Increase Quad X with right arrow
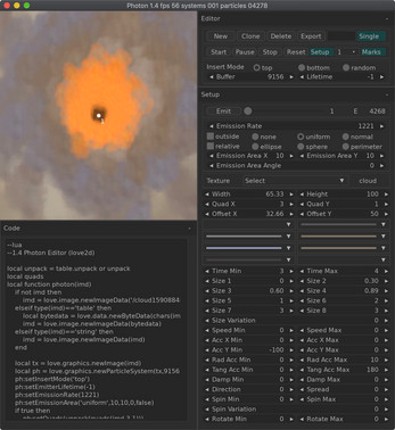Image resolution: width=395 pixels, height=430 pixels. (x=292, y=204)
